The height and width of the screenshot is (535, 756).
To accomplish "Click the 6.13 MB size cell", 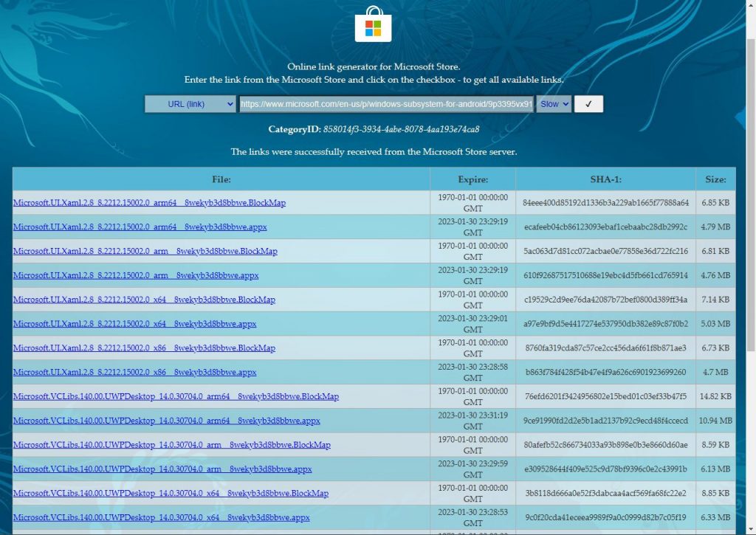I will [715, 469].
